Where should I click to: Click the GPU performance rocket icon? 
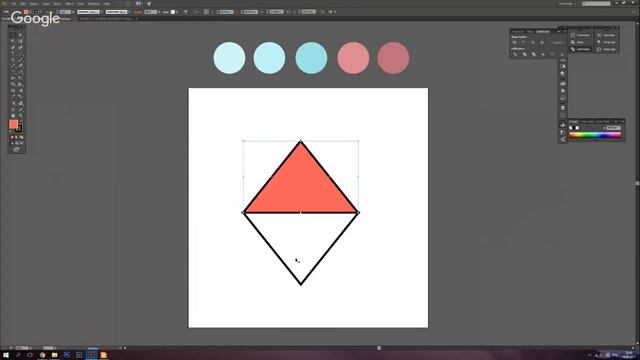click(149, 4)
